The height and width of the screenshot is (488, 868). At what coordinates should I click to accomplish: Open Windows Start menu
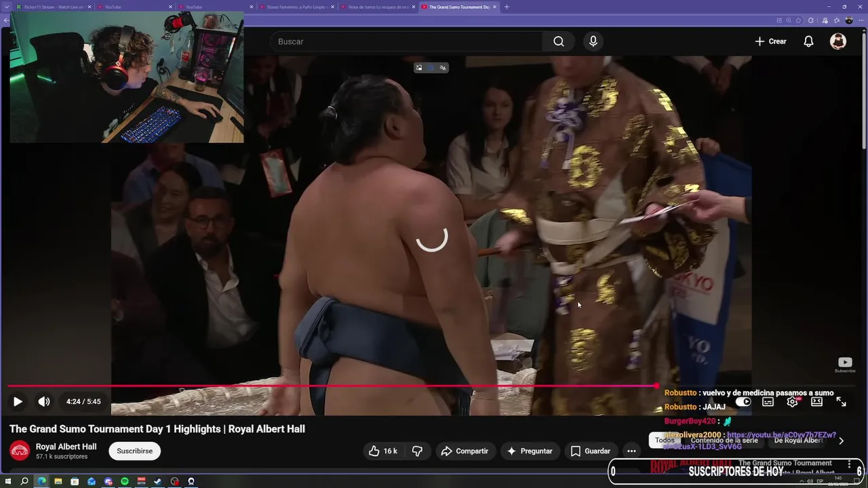(8, 481)
